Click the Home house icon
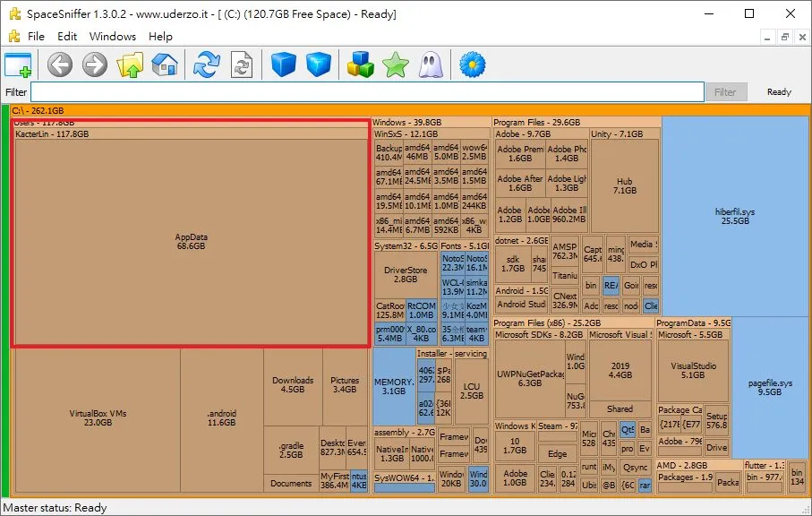The height and width of the screenshot is (516, 812). [x=165, y=65]
